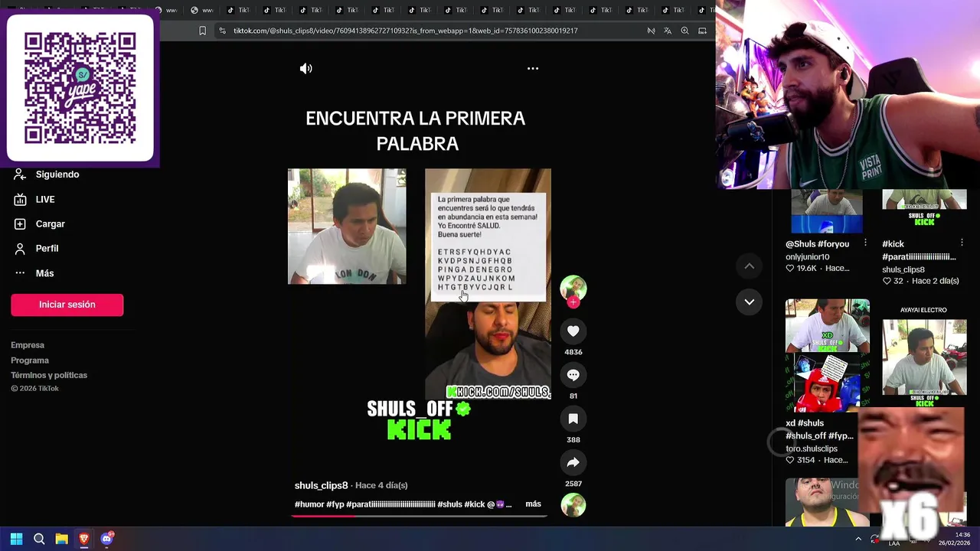Show hidden system tray icons
The image size is (980, 551).
coord(858,539)
